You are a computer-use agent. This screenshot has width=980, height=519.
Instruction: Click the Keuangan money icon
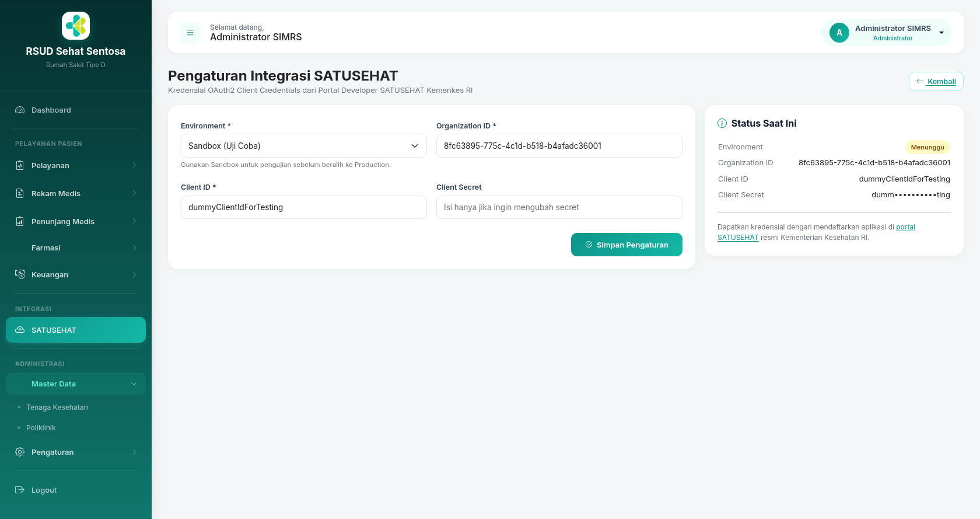[20, 274]
